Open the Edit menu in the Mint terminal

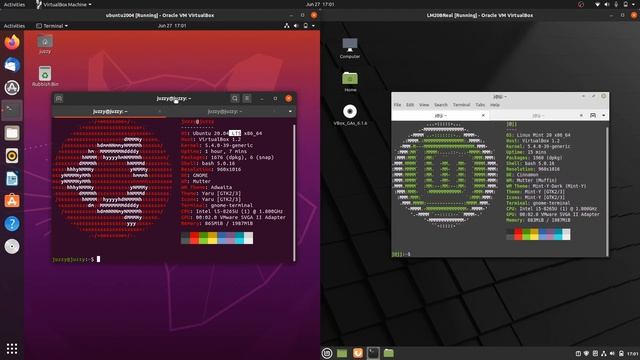point(410,105)
